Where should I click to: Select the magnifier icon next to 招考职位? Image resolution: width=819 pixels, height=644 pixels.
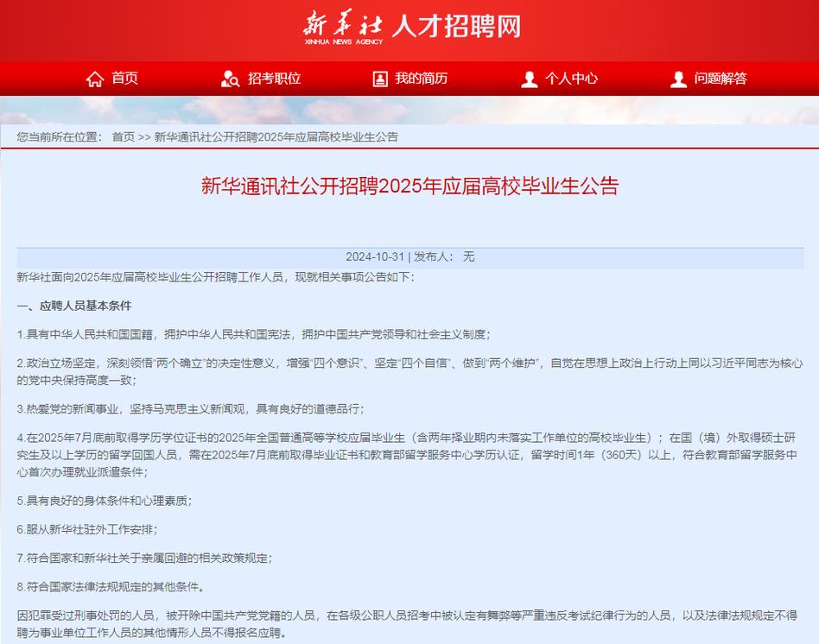[x=230, y=79]
